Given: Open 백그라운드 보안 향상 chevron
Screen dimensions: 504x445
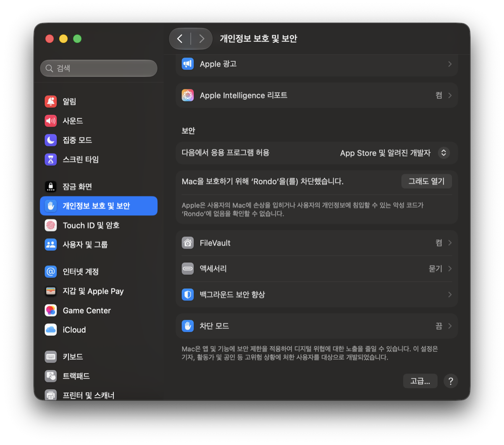Looking at the screenshot, I should 450,295.
